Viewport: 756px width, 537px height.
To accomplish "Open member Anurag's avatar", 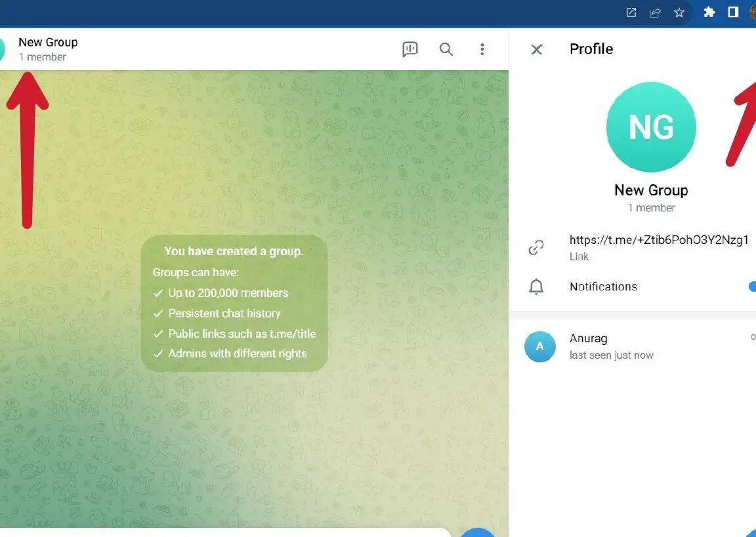I will (540, 346).
